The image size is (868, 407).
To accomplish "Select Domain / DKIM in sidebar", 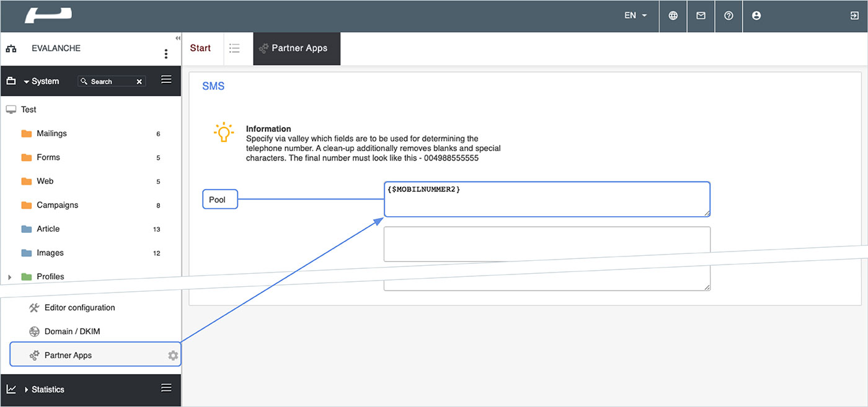I will tap(72, 331).
